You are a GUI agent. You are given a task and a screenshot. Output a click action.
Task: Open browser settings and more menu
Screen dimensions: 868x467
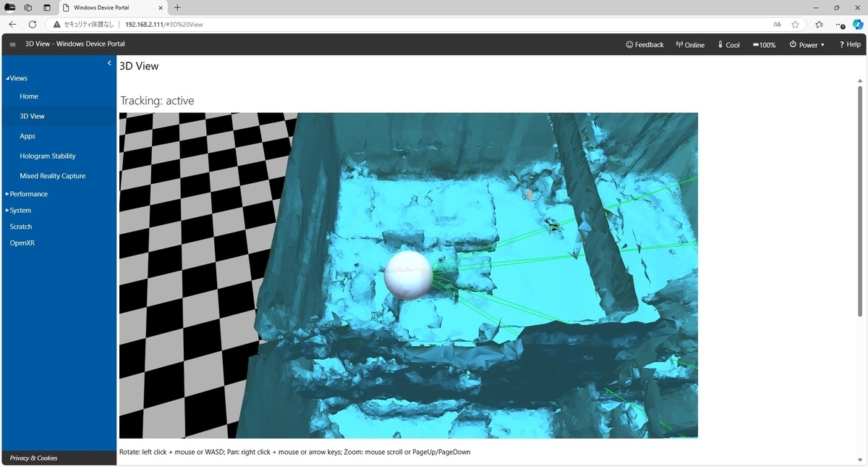coord(840,24)
